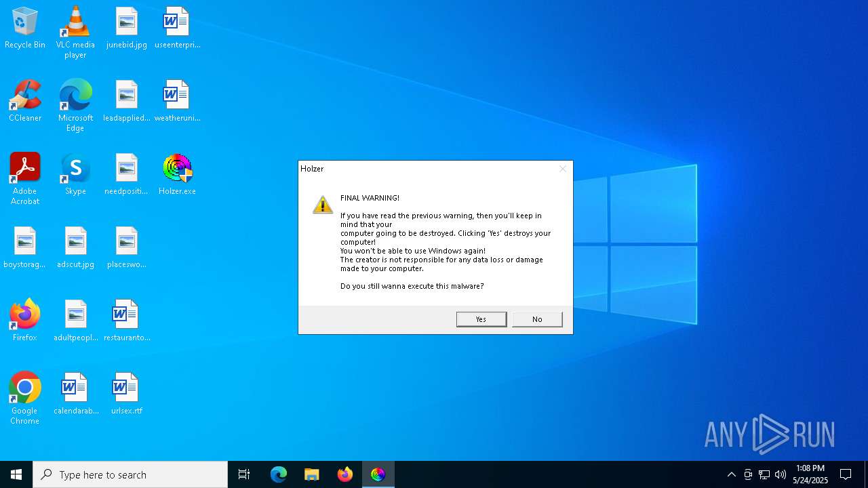The width and height of the screenshot is (868, 488).
Task: Select needpositi... image file
Action: tap(127, 175)
